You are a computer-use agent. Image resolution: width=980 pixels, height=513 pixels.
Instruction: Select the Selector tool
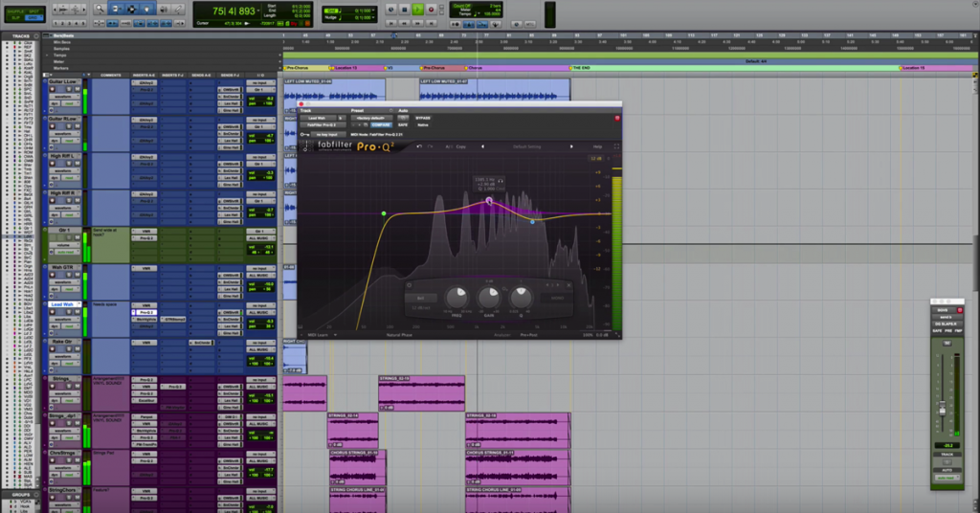[x=132, y=9]
